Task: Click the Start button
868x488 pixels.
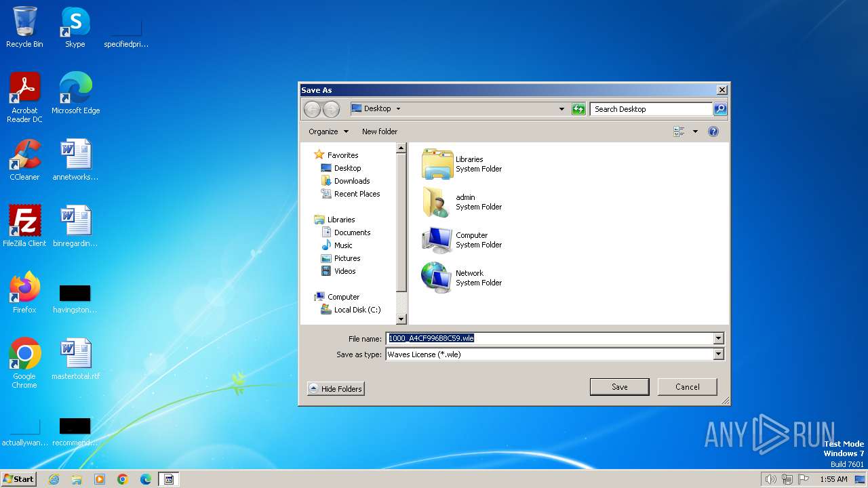Action: [18, 479]
